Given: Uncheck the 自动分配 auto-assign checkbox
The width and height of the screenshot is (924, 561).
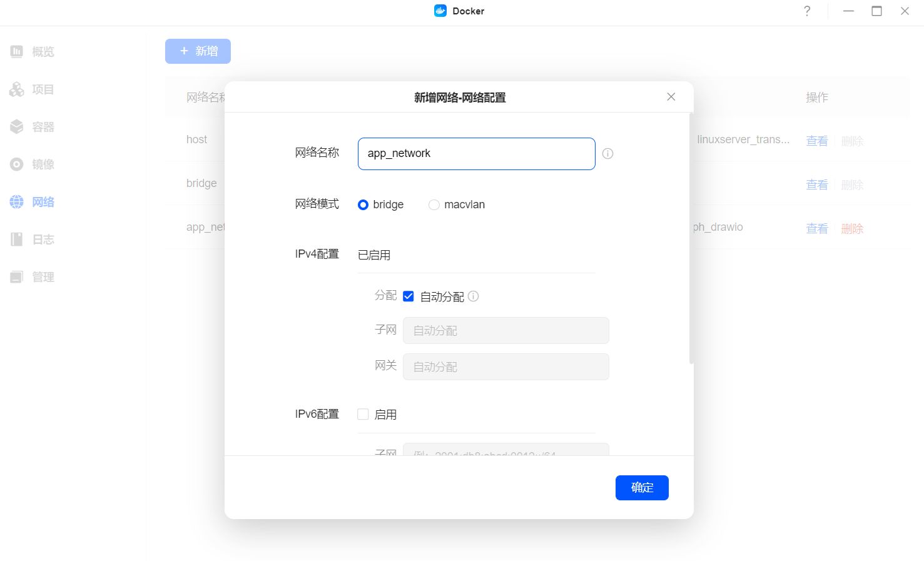Looking at the screenshot, I should coord(409,296).
